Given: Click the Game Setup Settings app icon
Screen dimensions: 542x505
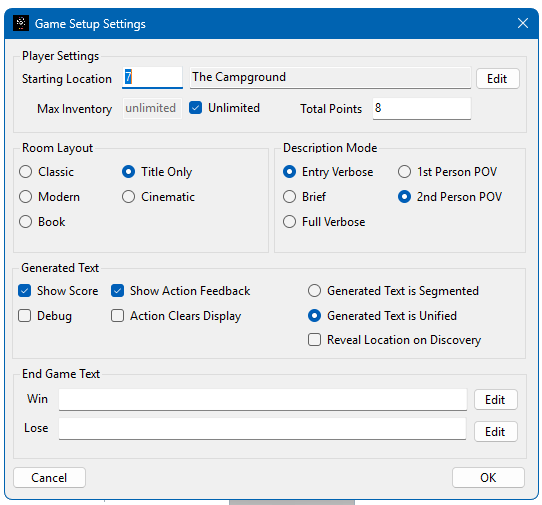Looking at the screenshot, I should tap(21, 24).
